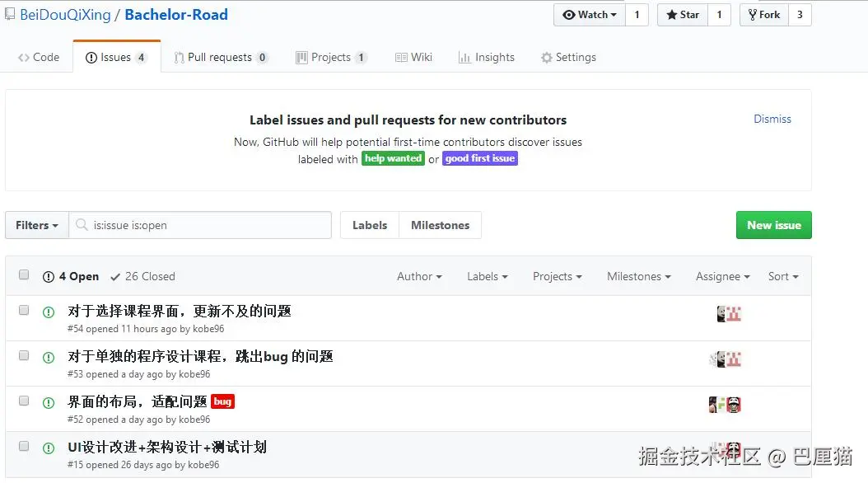The height and width of the screenshot is (483, 868).
Task: Open the Watch dropdown button
Action: coord(590,15)
